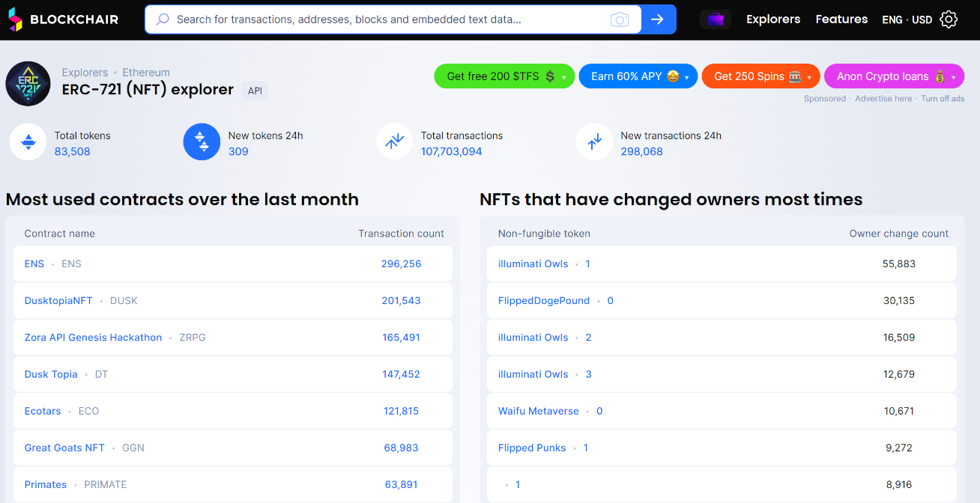Click the Total tokens icon

coord(28,141)
